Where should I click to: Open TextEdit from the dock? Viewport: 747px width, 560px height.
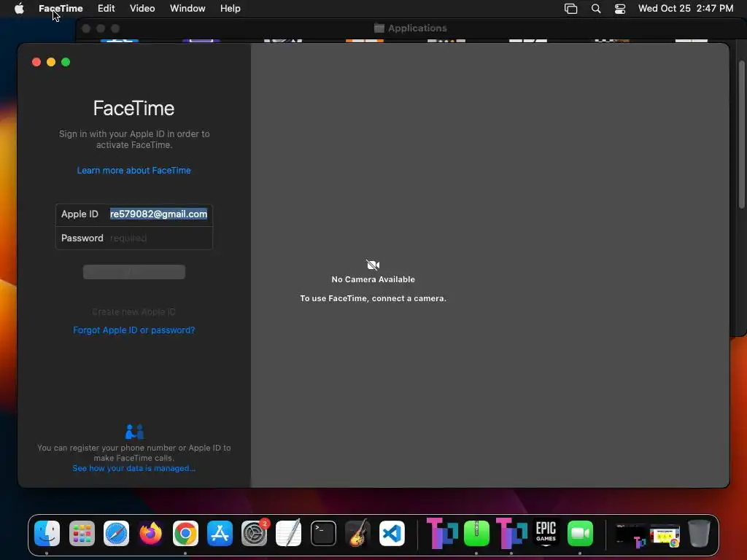point(289,533)
